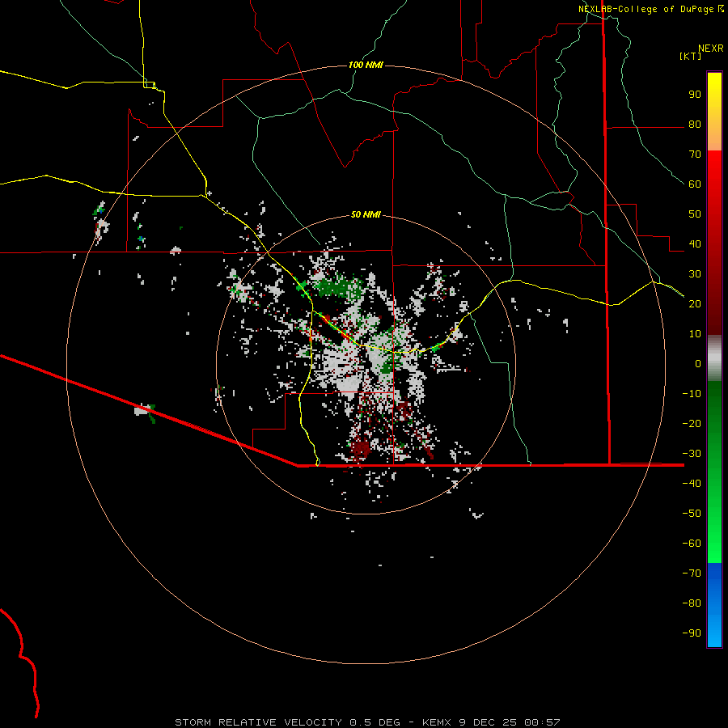Click the KEMX station identifier in caption
The image size is (728, 728).
pyautogui.click(x=437, y=722)
